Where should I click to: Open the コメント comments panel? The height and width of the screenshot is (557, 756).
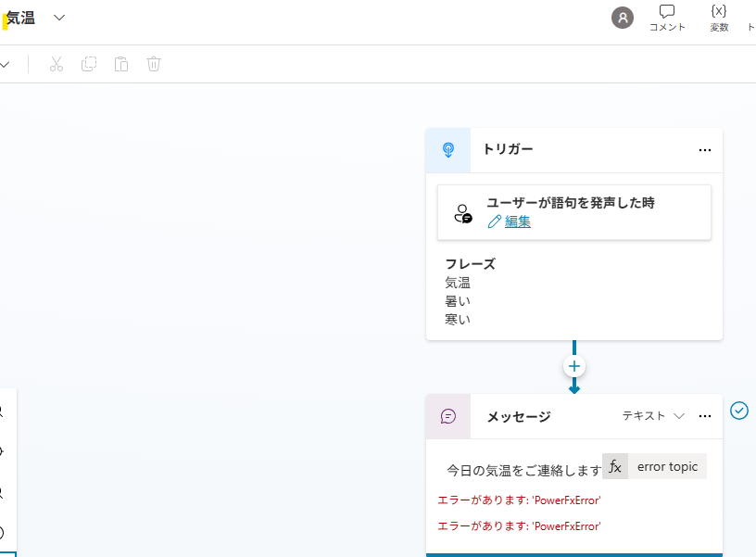click(667, 18)
